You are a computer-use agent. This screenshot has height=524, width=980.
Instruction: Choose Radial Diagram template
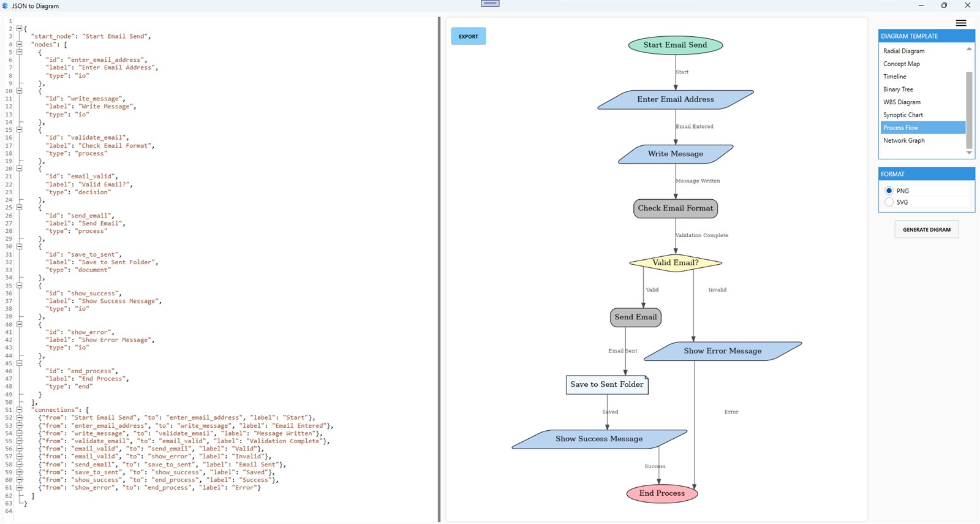pyautogui.click(x=922, y=51)
